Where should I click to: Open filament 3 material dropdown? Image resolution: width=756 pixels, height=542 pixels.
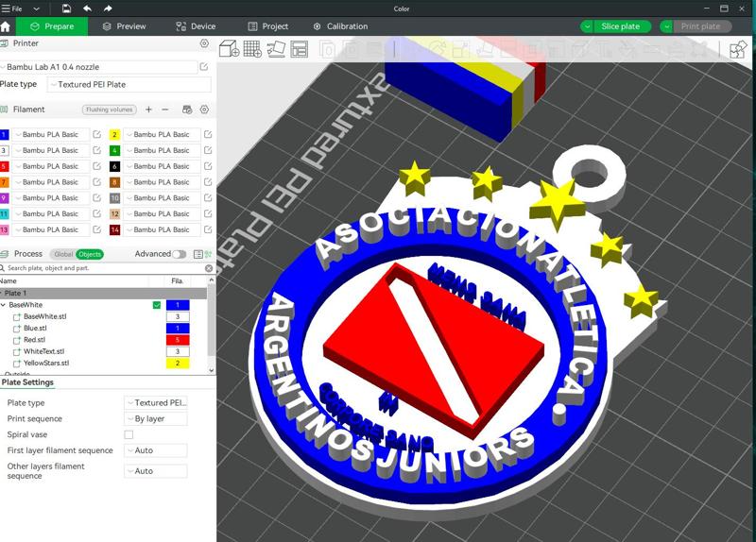point(51,150)
